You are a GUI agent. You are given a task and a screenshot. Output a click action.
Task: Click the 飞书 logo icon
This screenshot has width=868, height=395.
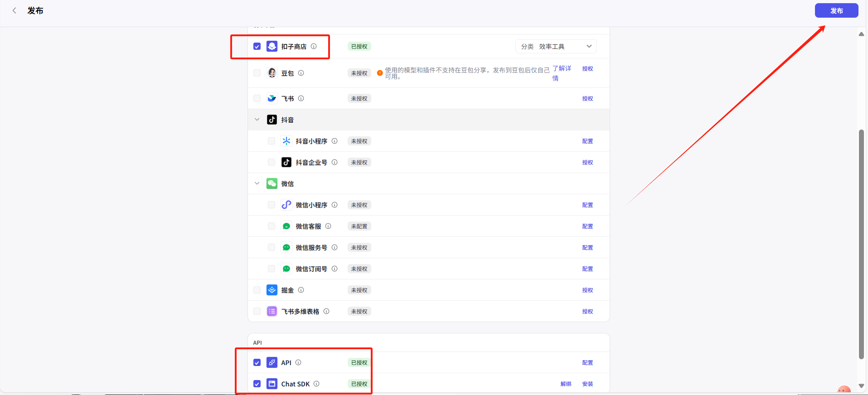tap(272, 98)
